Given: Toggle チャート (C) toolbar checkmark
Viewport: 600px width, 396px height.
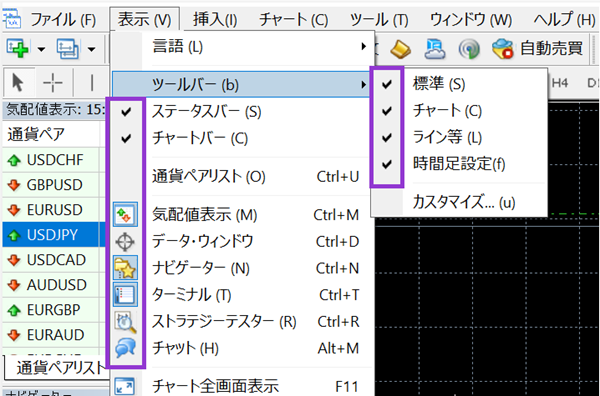Looking at the screenshot, I should point(387,111).
